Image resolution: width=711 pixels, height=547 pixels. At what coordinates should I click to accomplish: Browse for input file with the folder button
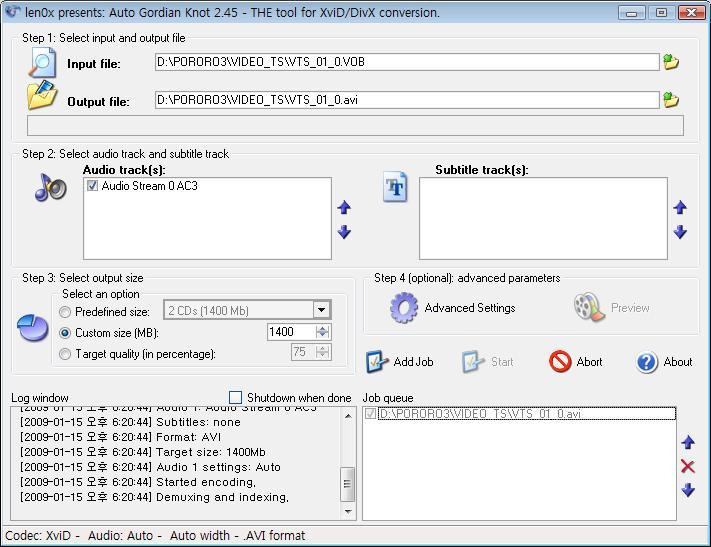click(x=671, y=62)
